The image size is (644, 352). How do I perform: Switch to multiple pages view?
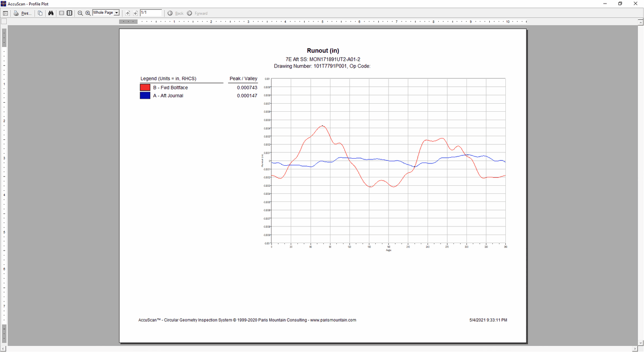coord(69,13)
